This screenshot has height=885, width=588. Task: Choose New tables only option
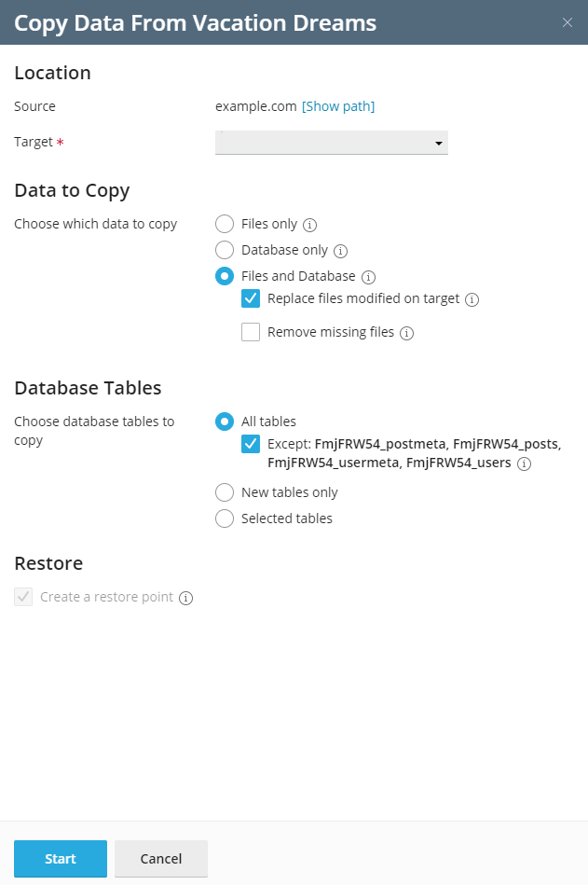(x=225, y=492)
